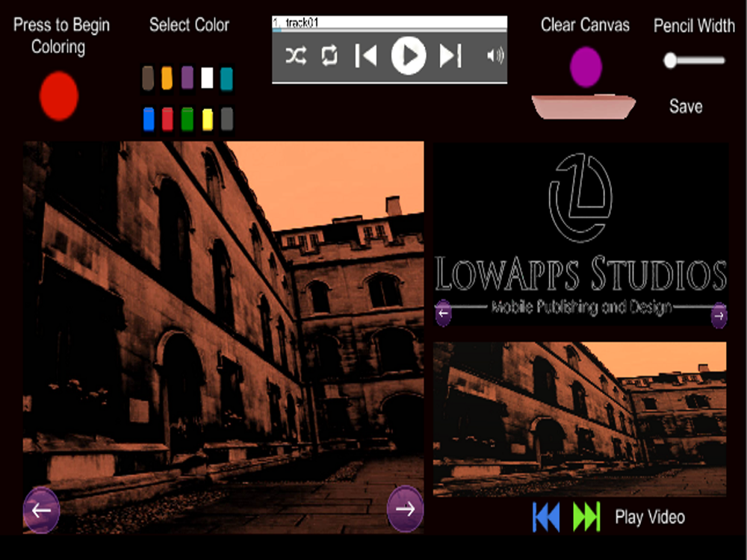
Task: Pick the purple color crayon
Action: coord(187,78)
